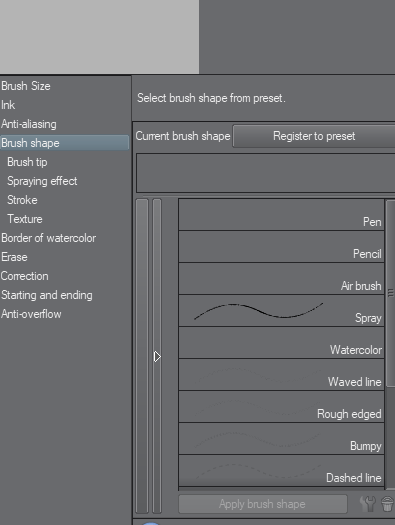Click the trash delete preset icon
395x525 pixels.
[387, 504]
